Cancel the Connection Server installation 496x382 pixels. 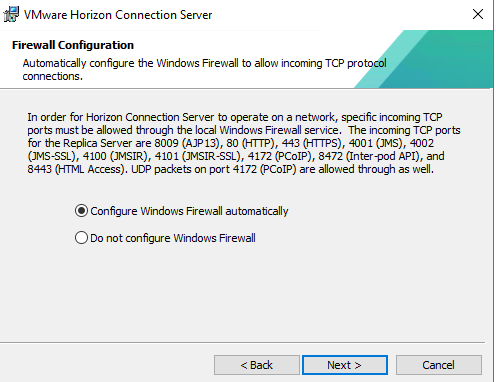pos(439,365)
